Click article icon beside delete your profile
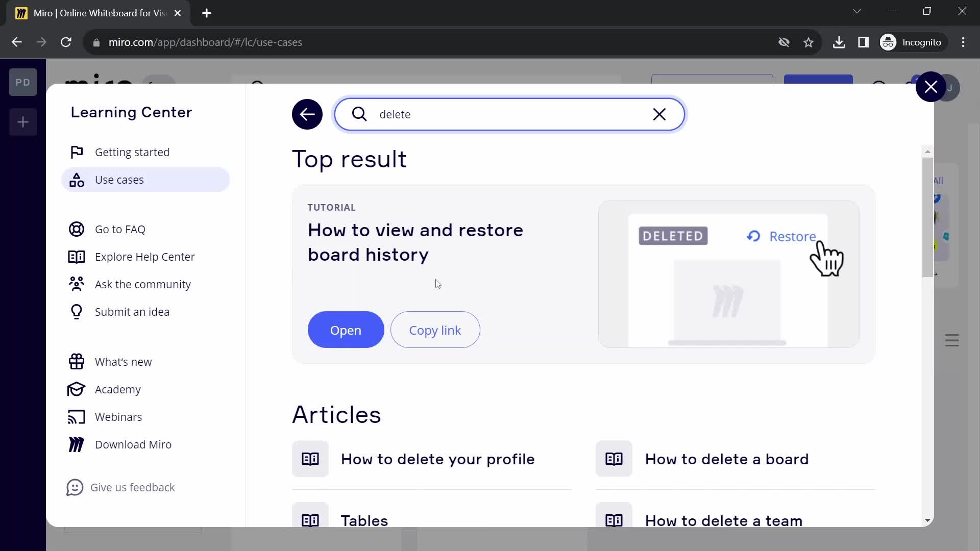The height and width of the screenshot is (551, 980). pos(310,459)
